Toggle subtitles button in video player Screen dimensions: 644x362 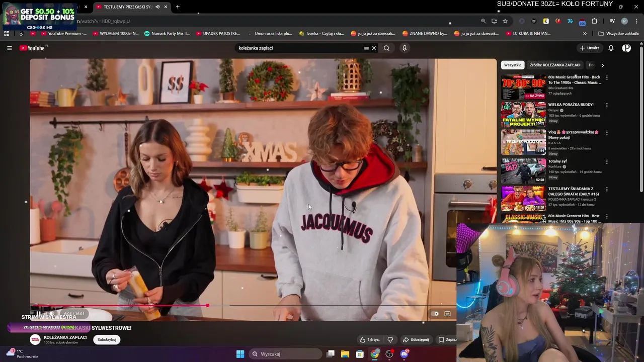pos(447,314)
